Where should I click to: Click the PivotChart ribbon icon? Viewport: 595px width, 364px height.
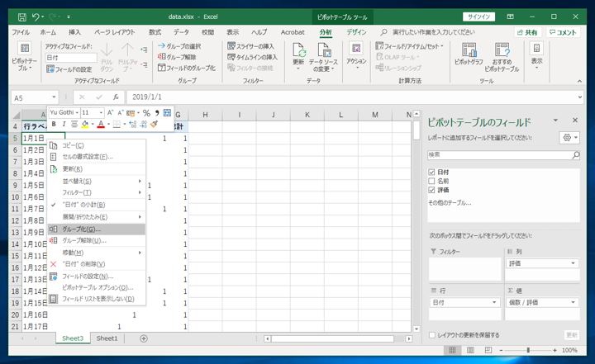[469, 54]
